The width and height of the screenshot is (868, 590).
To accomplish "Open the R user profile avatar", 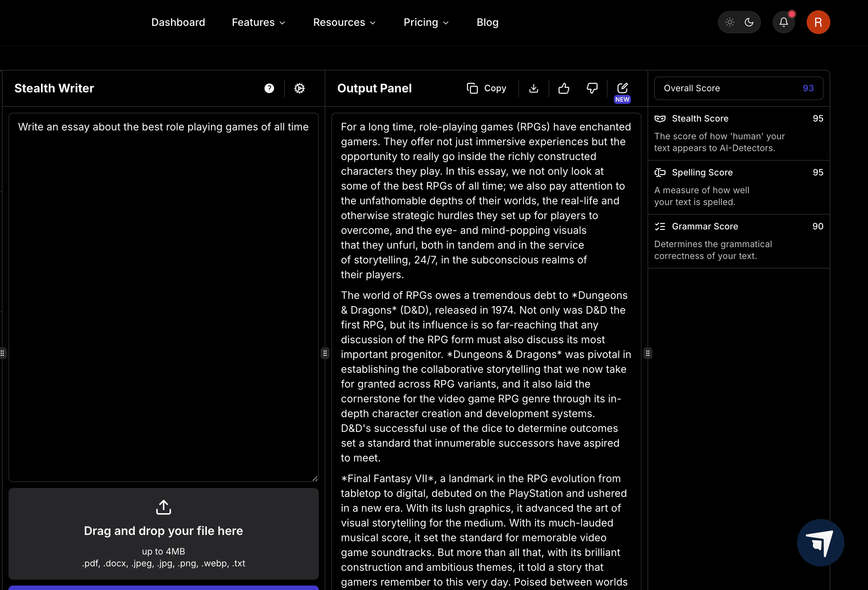I will [x=818, y=22].
